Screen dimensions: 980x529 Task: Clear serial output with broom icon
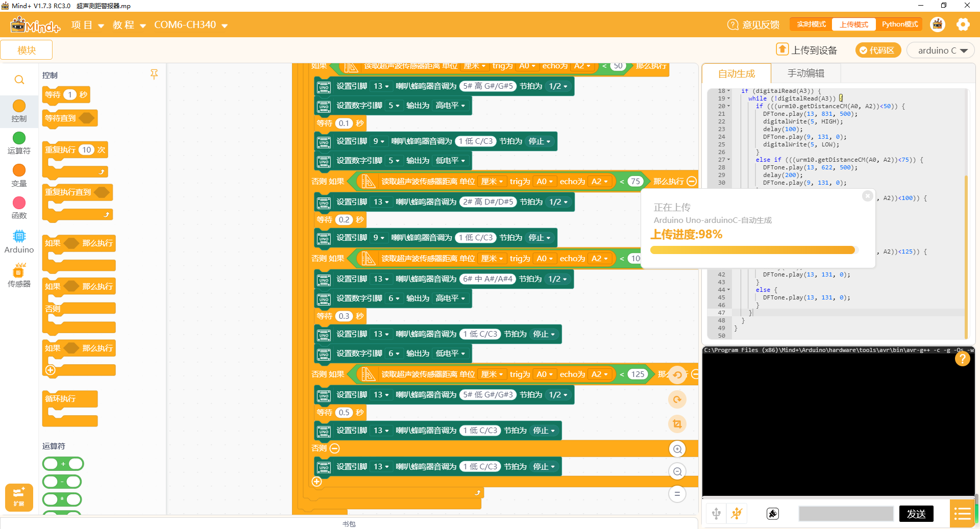point(773,514)
